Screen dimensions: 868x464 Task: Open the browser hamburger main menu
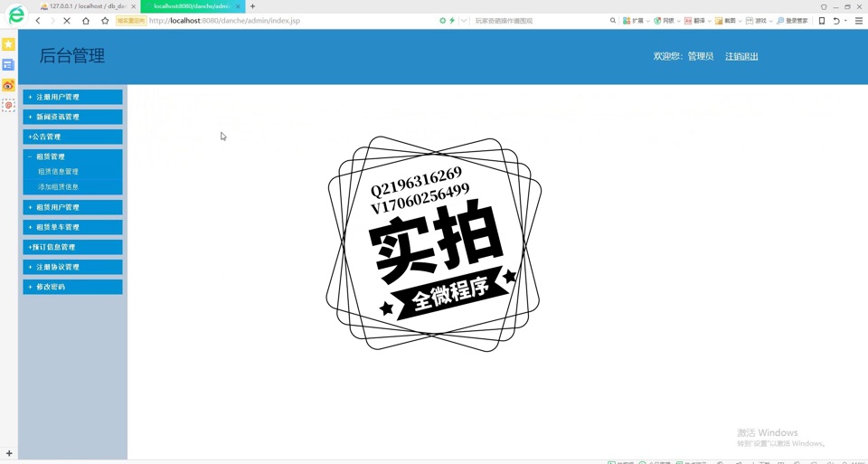pos(858,21)
